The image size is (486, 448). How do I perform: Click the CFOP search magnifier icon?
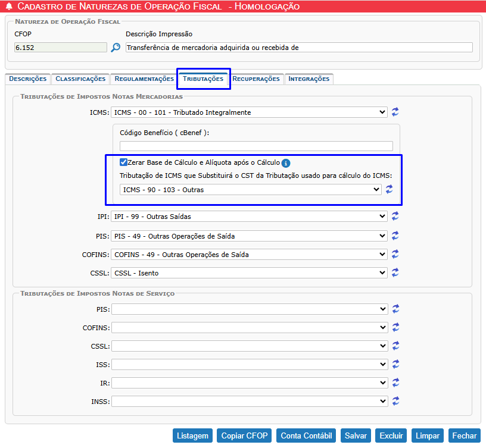coord(116,48)
